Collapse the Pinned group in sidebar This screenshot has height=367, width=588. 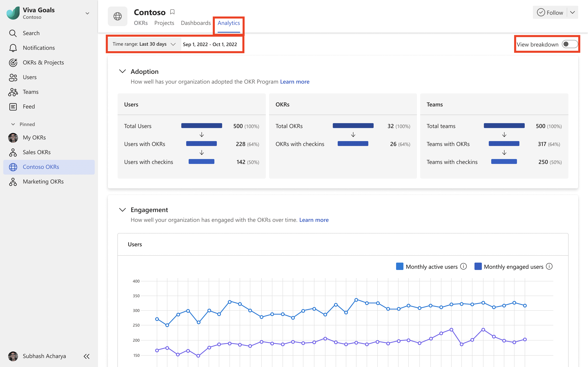tap(13, 124)
